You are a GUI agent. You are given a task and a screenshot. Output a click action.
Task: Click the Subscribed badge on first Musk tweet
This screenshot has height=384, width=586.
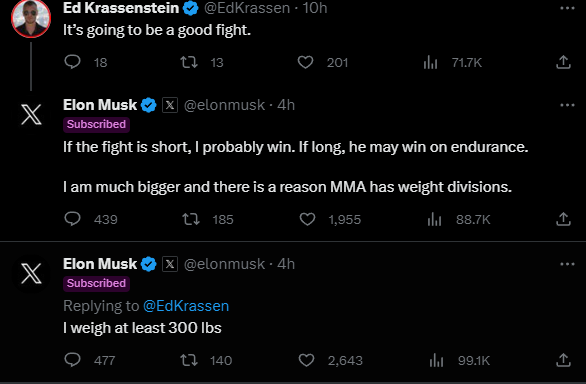pos(96,124)
